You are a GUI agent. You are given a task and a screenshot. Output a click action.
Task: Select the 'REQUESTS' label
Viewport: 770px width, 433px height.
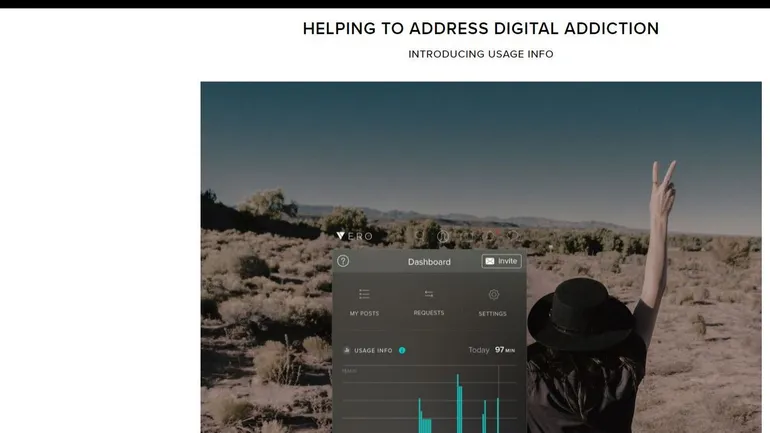(x=429, y=313)
